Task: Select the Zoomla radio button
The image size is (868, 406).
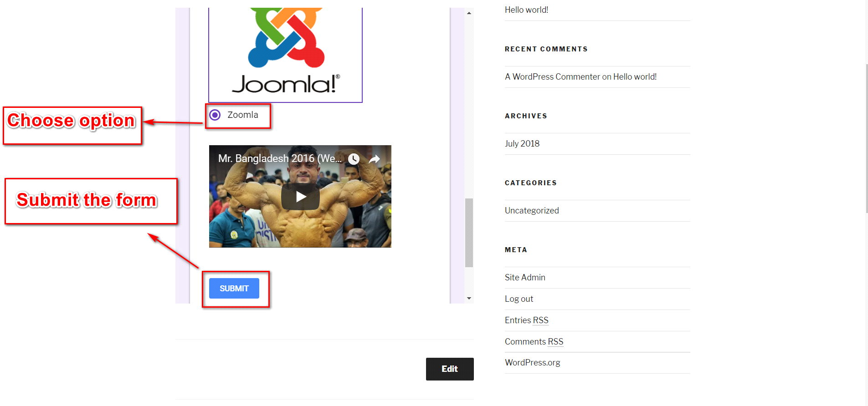Action: [215, 115]
